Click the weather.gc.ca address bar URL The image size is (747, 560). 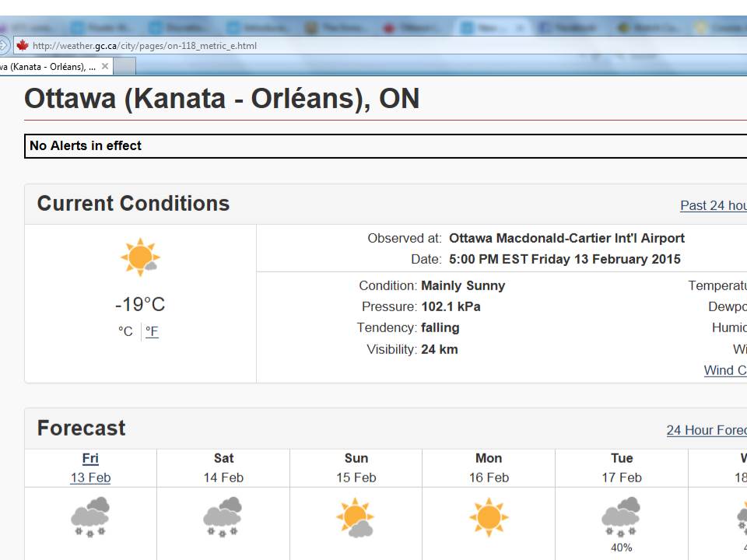point(145,46)
